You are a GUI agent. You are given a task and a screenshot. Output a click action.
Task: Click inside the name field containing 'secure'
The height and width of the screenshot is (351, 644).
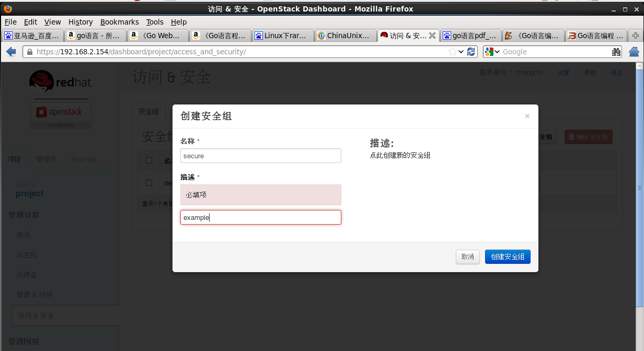(260, 155)
